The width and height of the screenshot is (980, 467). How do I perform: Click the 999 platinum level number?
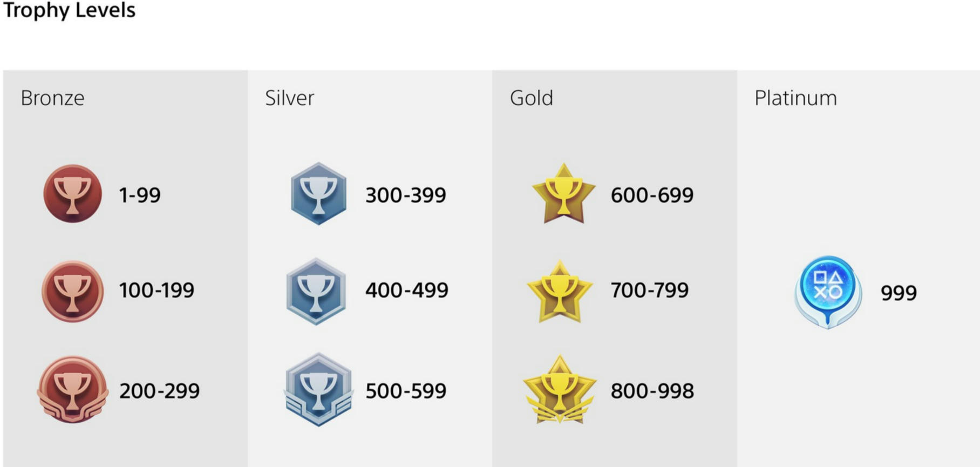point(899,293)
